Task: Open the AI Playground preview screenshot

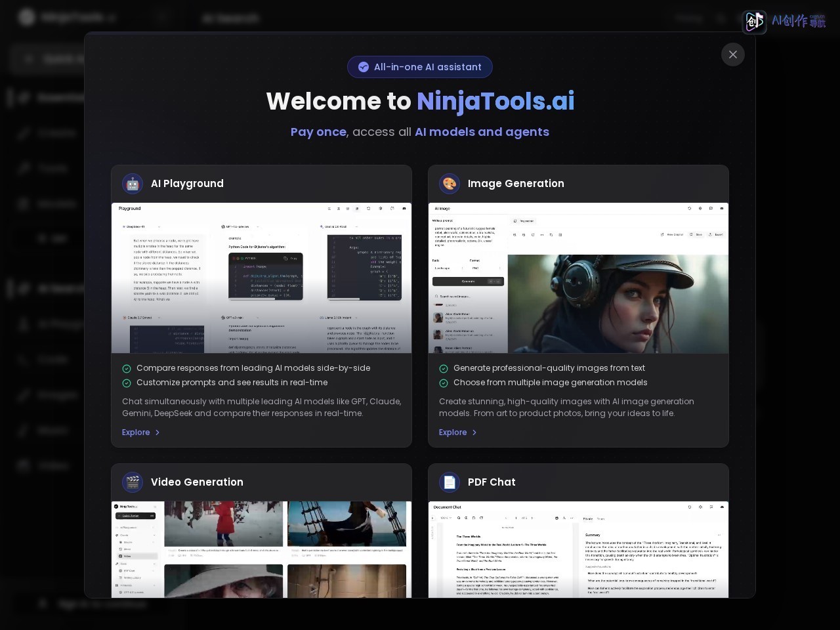Action: pyautogui.click(x=261, y=278)
